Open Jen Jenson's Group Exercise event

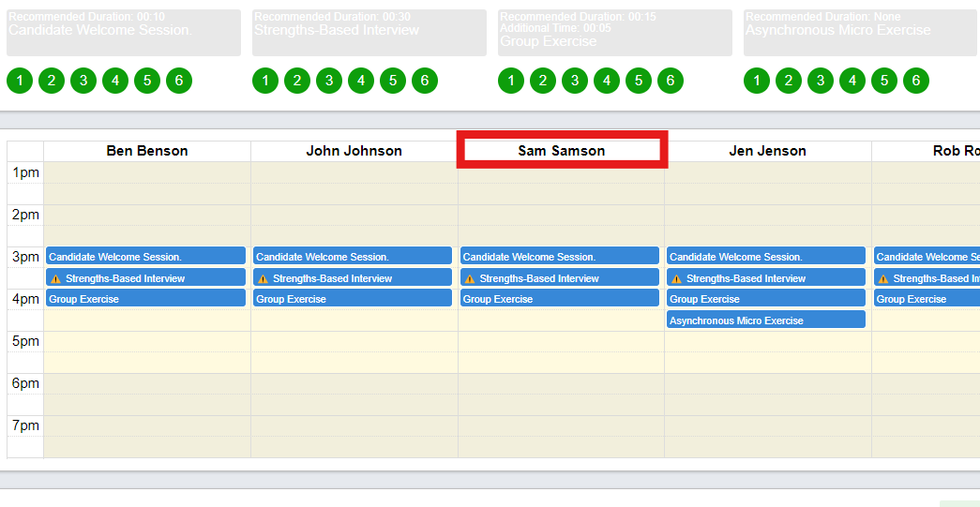766,298
